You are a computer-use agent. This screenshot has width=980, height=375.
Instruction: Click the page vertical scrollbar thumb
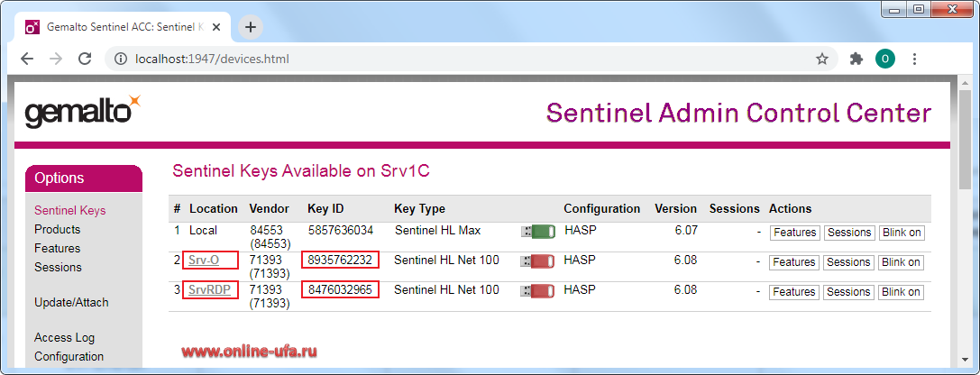[966, 141]
